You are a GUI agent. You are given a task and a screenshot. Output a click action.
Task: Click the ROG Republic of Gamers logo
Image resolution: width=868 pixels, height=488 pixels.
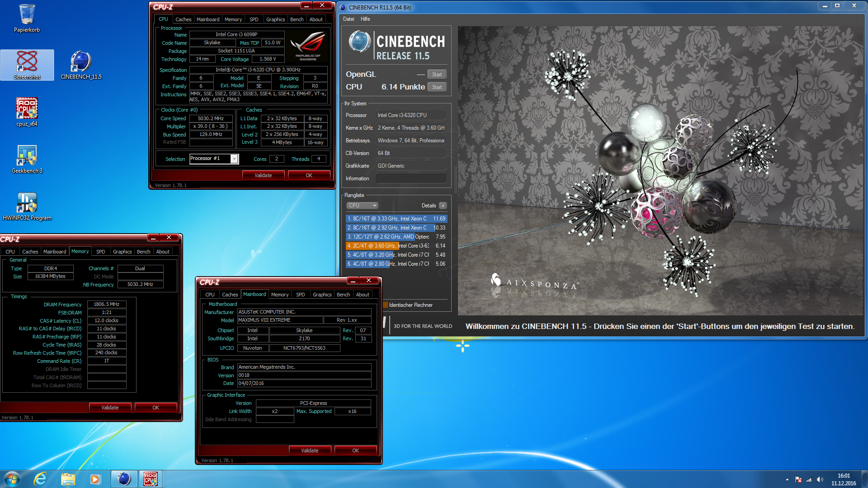point(308,46)
